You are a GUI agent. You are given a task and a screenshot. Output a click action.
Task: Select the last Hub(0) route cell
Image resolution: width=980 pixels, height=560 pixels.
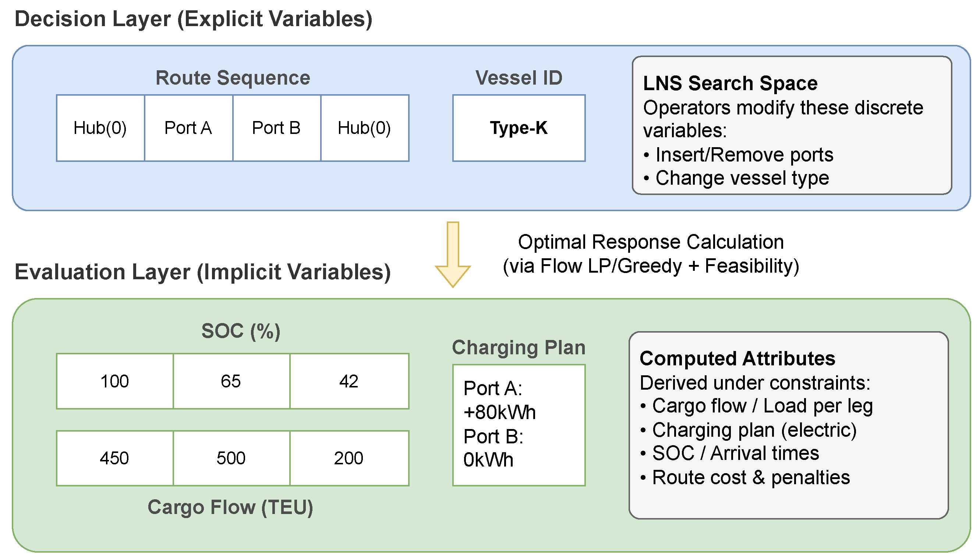click(x=365, y=128)
